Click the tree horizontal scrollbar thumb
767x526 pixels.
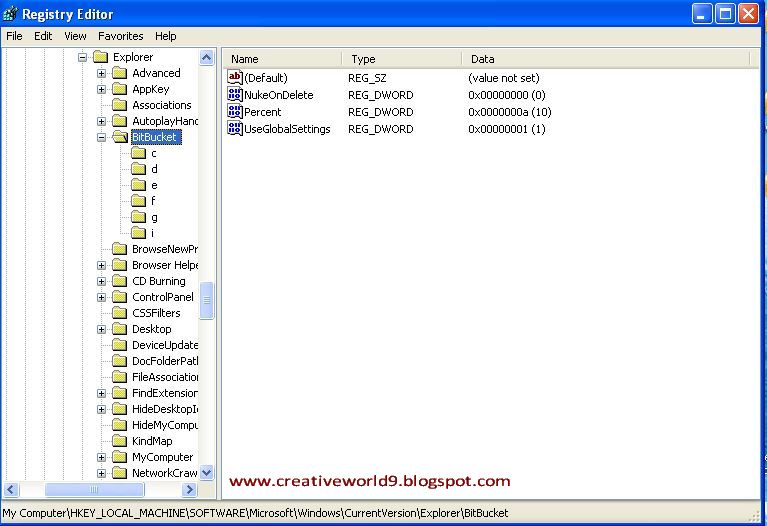point(94,489)
